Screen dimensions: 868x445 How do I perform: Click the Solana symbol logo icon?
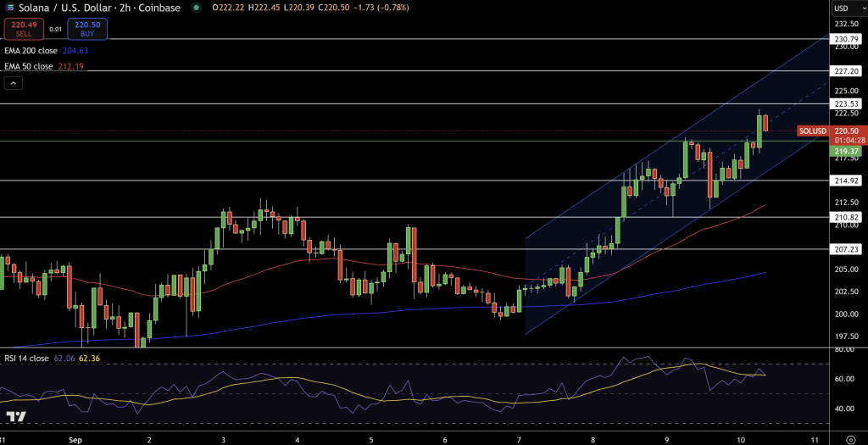pos(10,8)
